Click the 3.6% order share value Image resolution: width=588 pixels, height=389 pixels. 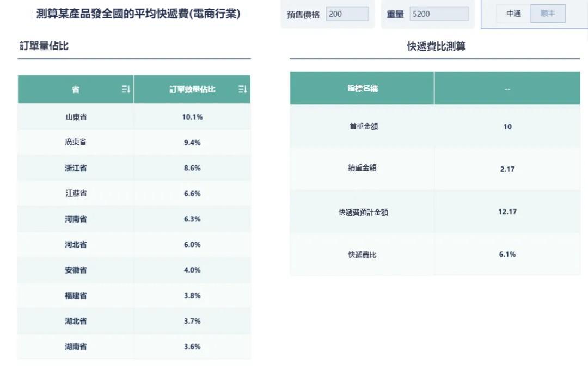pos(192,346)
